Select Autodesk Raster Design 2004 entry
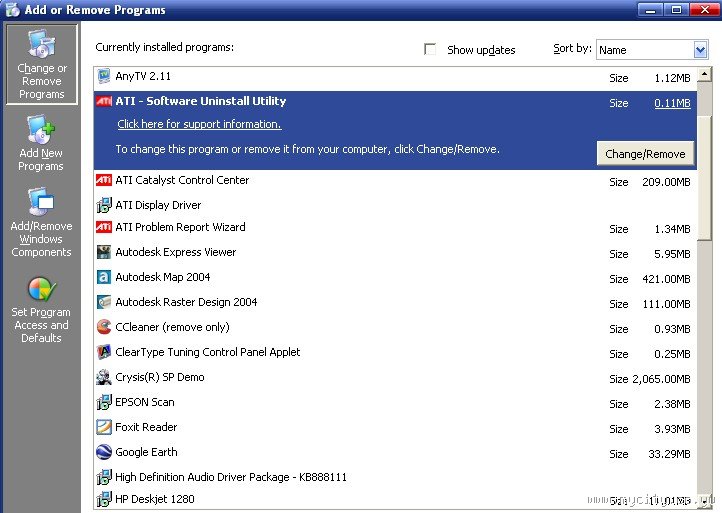722x513 pixels. (x=186, y=302)
